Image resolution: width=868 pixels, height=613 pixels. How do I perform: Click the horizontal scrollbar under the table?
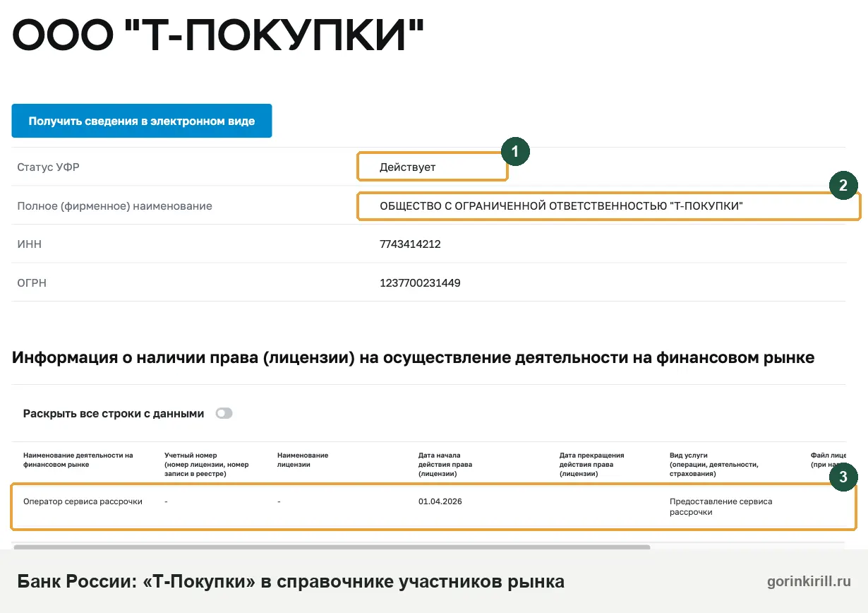332,547
